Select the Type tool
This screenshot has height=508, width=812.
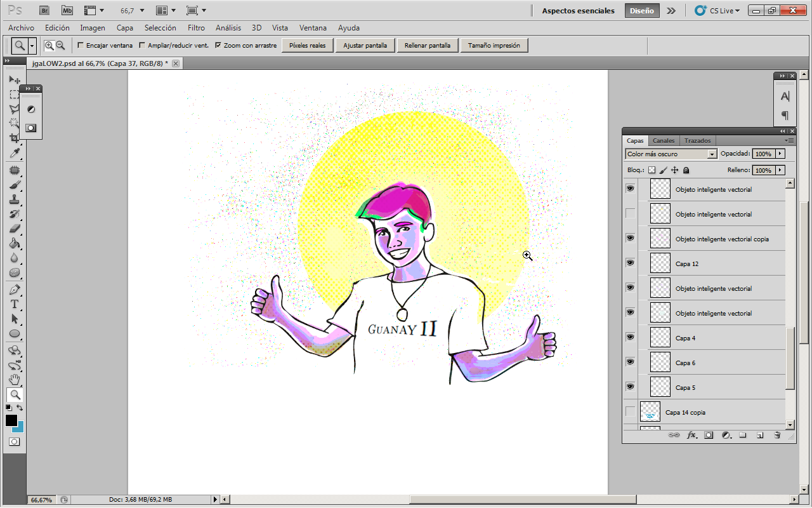pos(14,304)
